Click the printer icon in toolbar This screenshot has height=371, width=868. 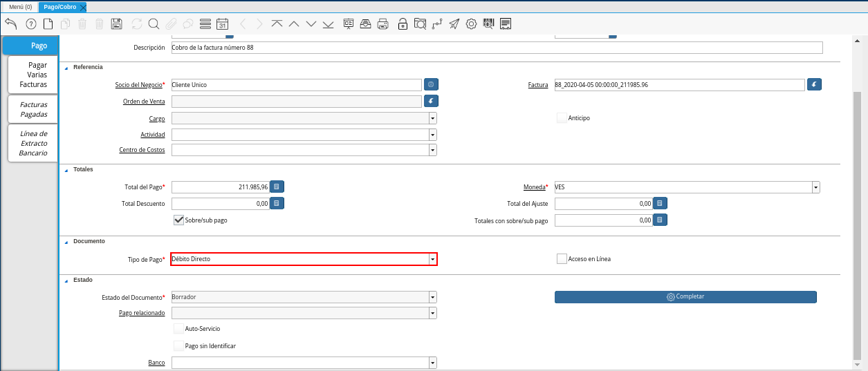(x=383, y=24)
